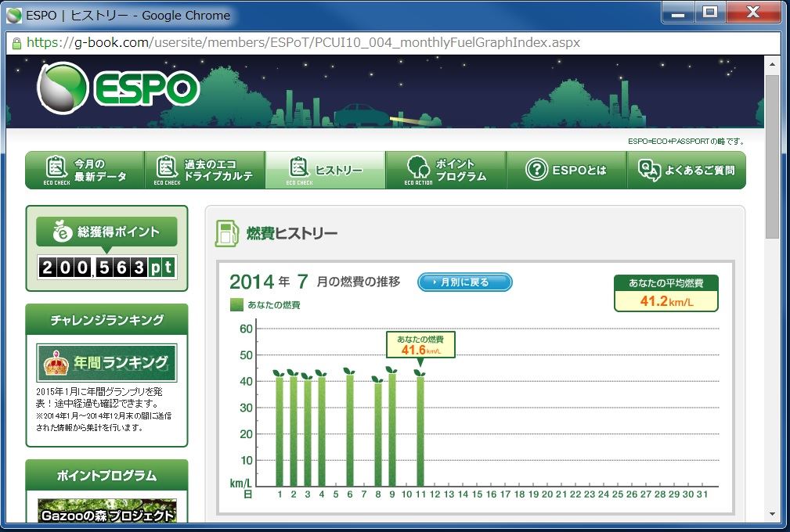
Task: Click the 月別に戻る button
Action: pyautogui.click(x=464, y=282)
